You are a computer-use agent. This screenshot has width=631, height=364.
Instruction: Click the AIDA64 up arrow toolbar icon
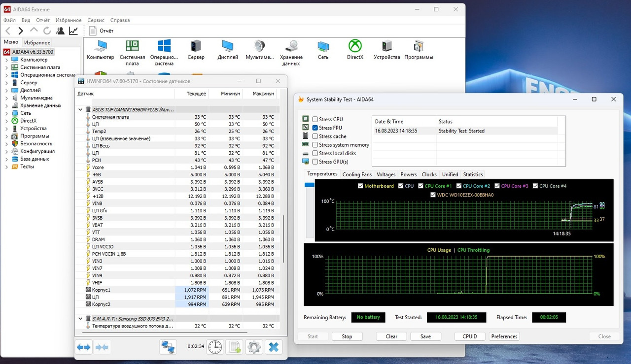click(34, 31)
